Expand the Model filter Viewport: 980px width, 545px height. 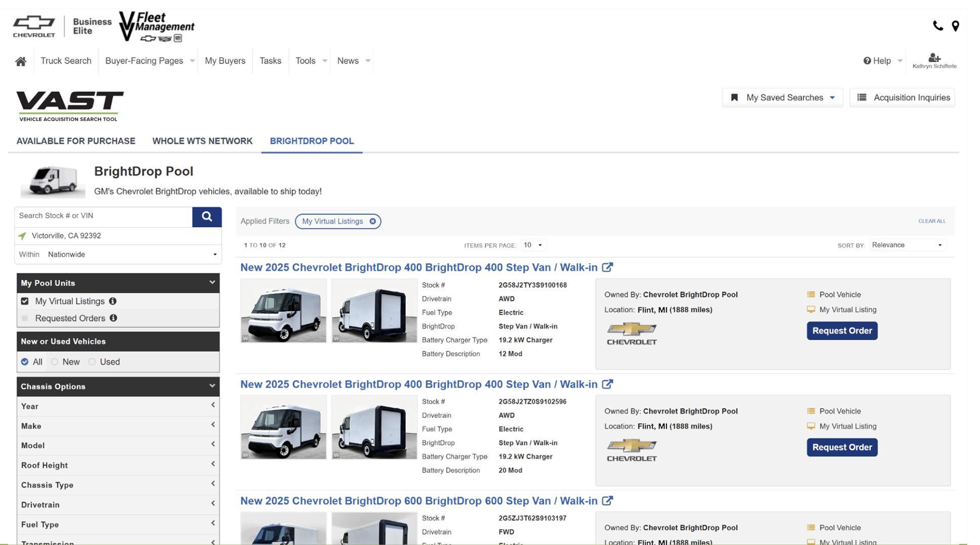tap(118, 445)
